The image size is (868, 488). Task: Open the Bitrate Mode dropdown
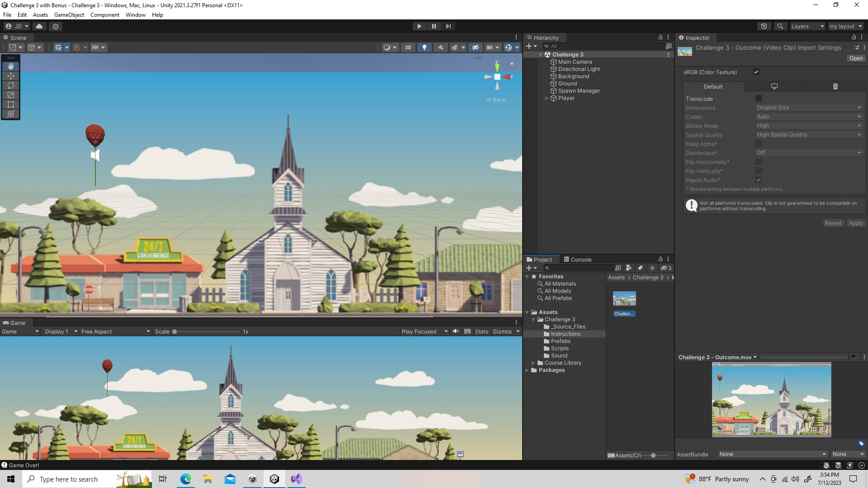pyautogui.click(x=809, y=126)
